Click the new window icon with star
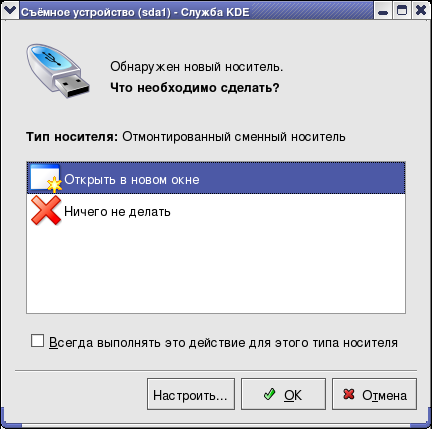 46,178
